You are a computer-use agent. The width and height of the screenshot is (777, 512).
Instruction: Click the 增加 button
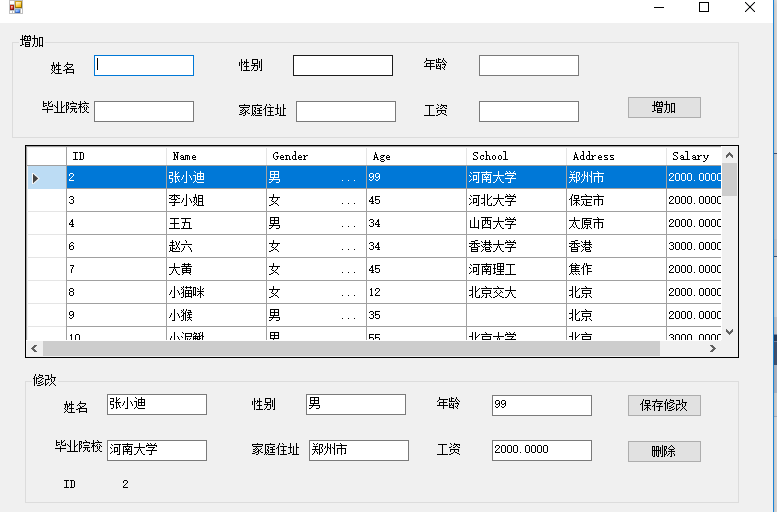point(664,108)
